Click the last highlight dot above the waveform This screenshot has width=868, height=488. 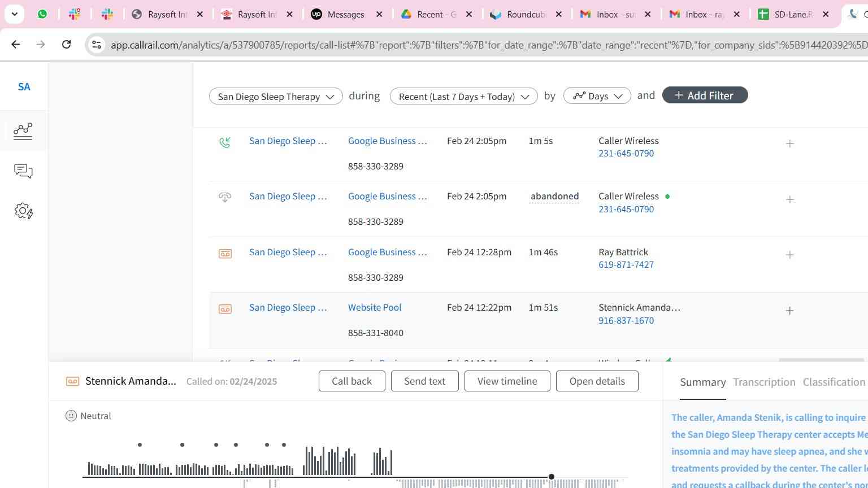(x=284, y=445)
